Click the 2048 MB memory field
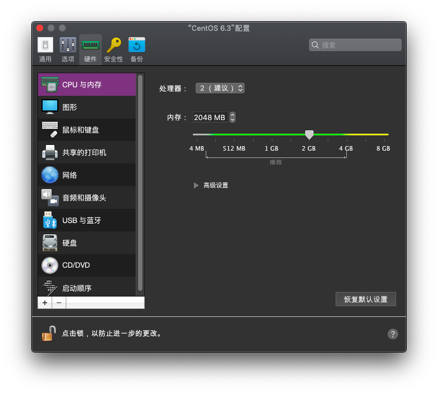438x394 pixels. point(210,117)
